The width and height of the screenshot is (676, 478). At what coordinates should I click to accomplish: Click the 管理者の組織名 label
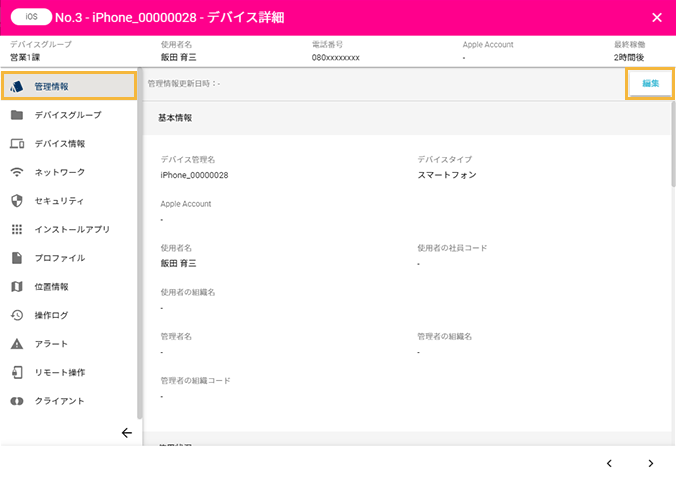[x=444, y=336]
